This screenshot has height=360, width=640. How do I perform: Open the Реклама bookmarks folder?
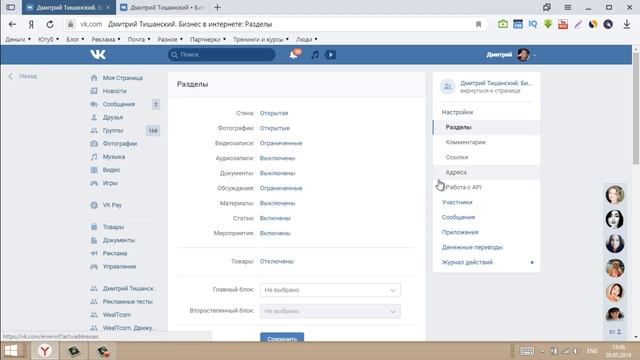(x=106, y=39)
